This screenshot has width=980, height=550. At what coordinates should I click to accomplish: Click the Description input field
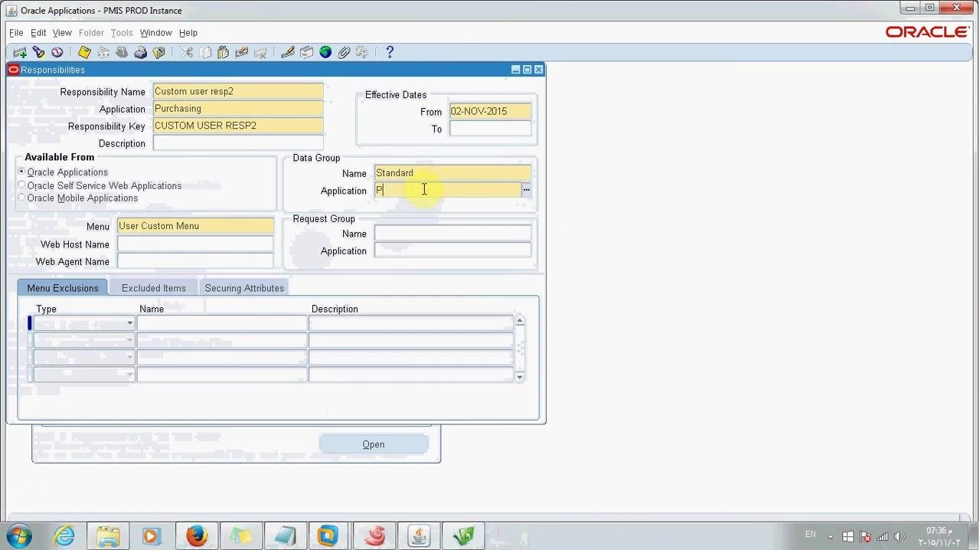[x=238, y=143]
